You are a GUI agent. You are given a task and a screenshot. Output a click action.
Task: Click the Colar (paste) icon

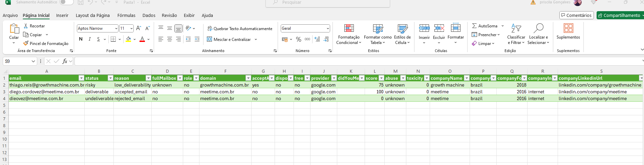click(14, 28)
